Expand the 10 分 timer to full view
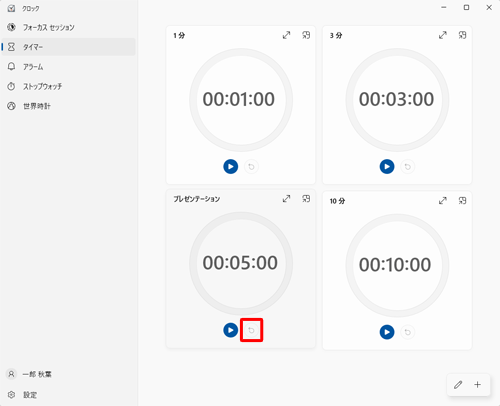This screenshot has width=500, height=406. pos(443,201)
